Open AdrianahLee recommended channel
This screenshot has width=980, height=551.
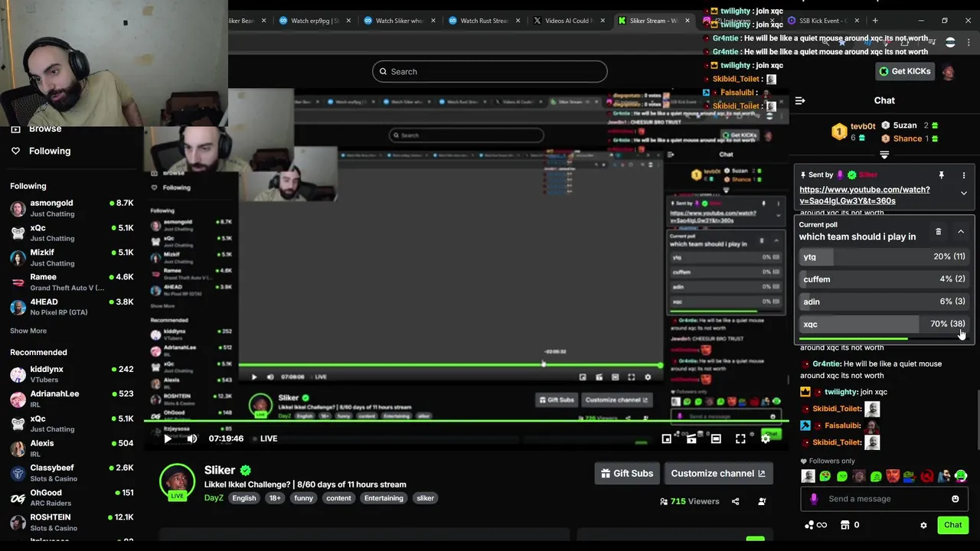pyautogui.click(x=71, y=399)
